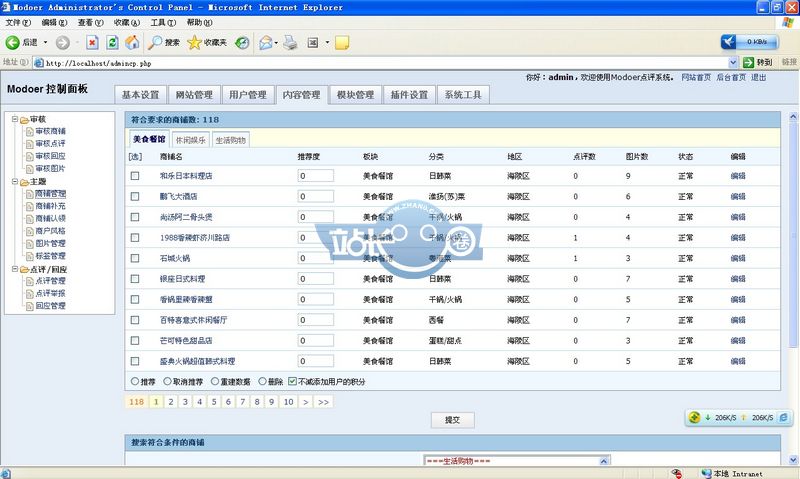The width and height of the screenshot is (800, 479).
Task: Click the Windows flag logo in menu bar
Action: pyautogui.click(x=788, y=22)
